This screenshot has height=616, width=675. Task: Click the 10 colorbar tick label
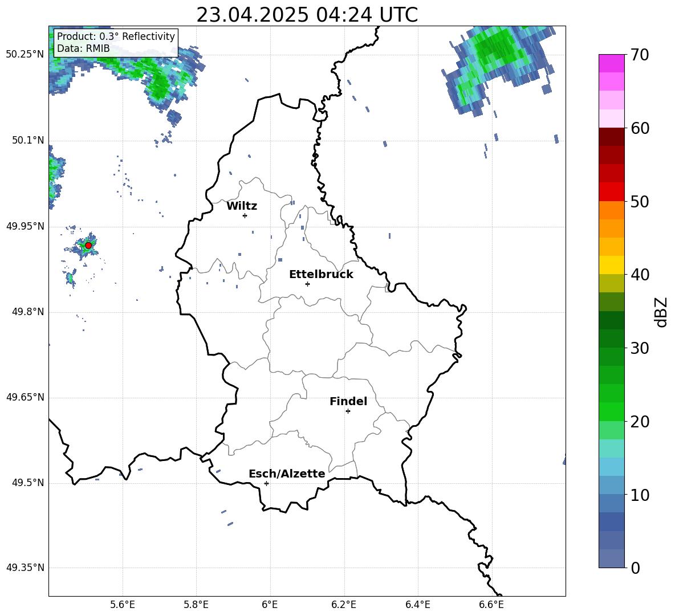click(x=640, y=495)
